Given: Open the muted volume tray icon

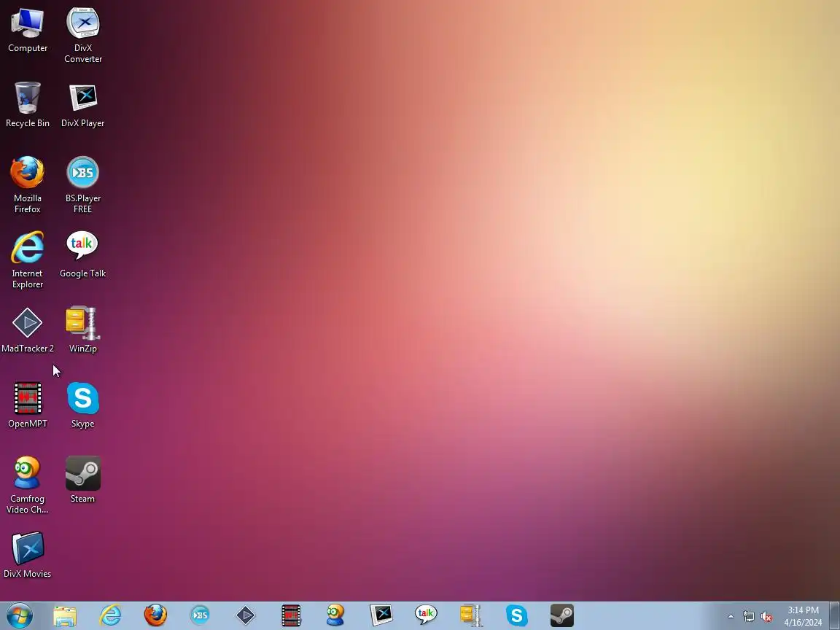Looking at the screenshot, I should pos(766,617).
